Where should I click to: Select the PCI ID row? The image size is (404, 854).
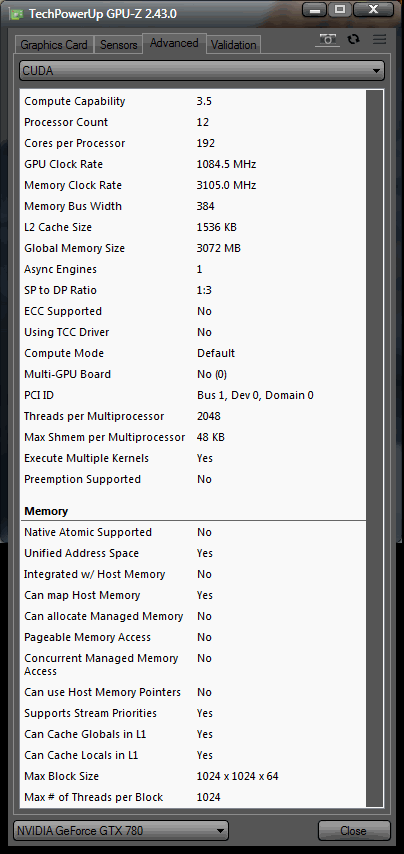coord(193,395)
